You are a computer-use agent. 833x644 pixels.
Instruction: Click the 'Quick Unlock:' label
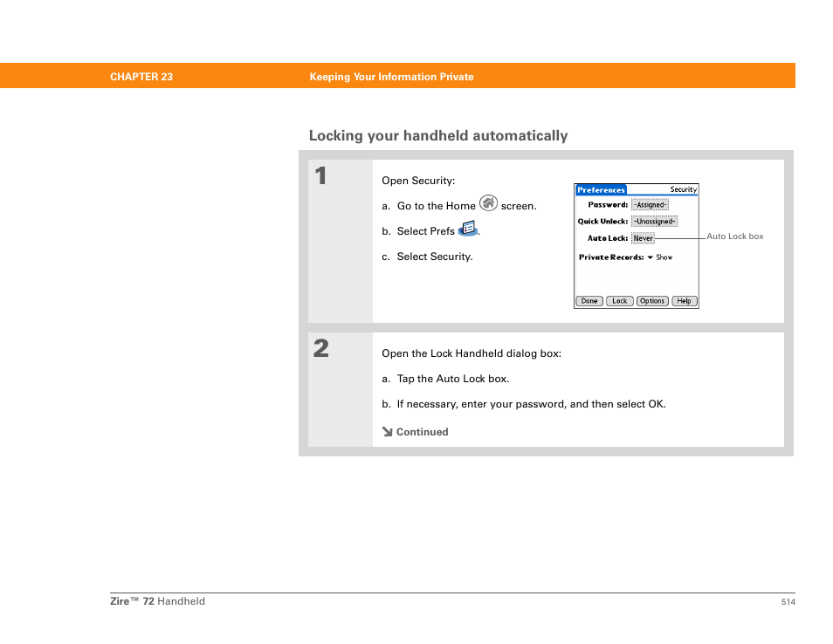point(602,222)
